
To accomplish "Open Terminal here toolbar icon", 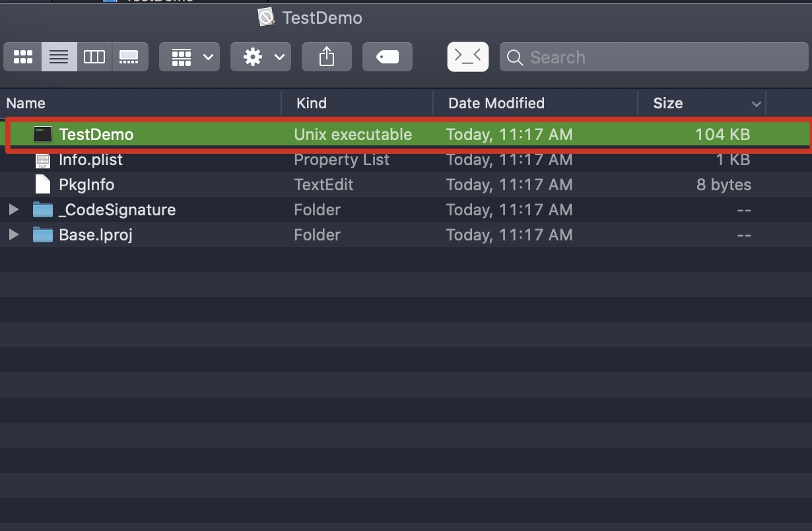I will (x=468, y=57).
